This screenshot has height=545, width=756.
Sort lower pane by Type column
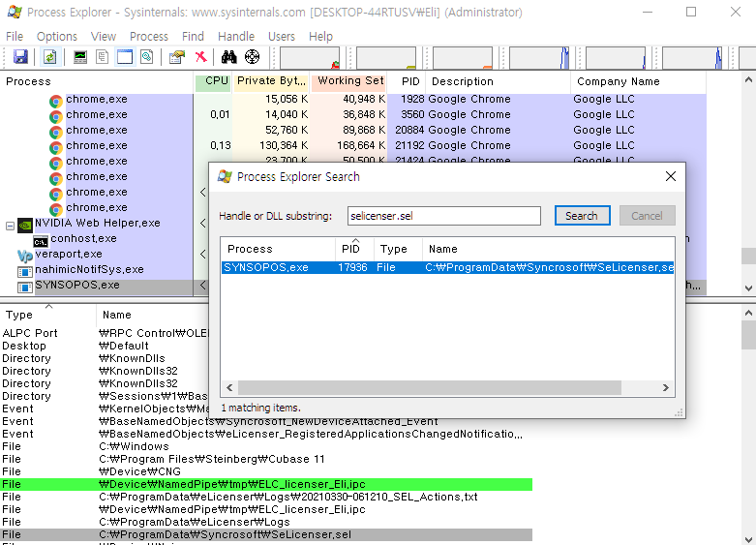pos(48,315)
